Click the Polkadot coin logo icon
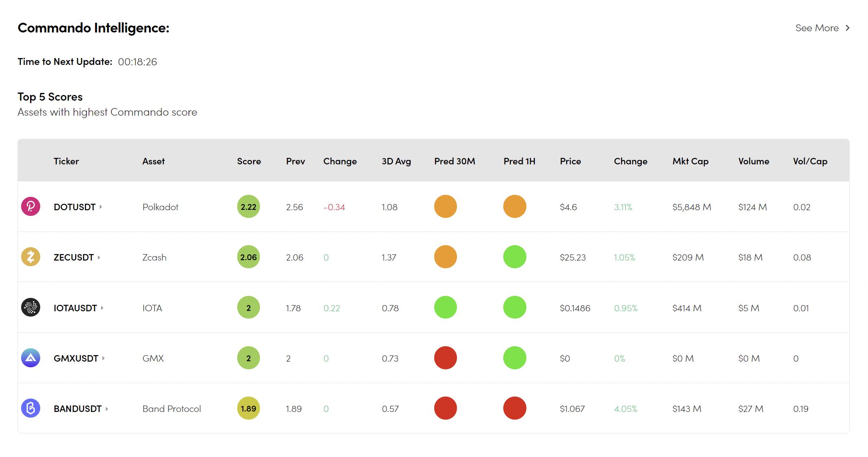 [30, 207]
